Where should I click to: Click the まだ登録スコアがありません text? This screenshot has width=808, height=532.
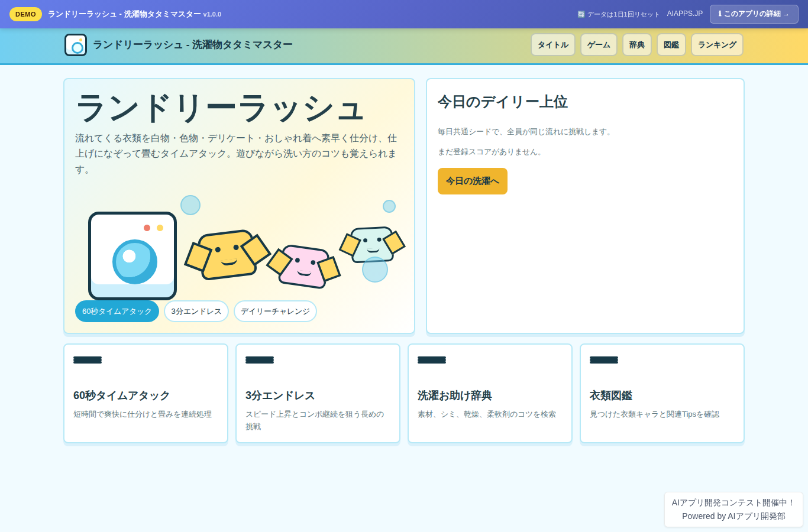tap(491, 152)
